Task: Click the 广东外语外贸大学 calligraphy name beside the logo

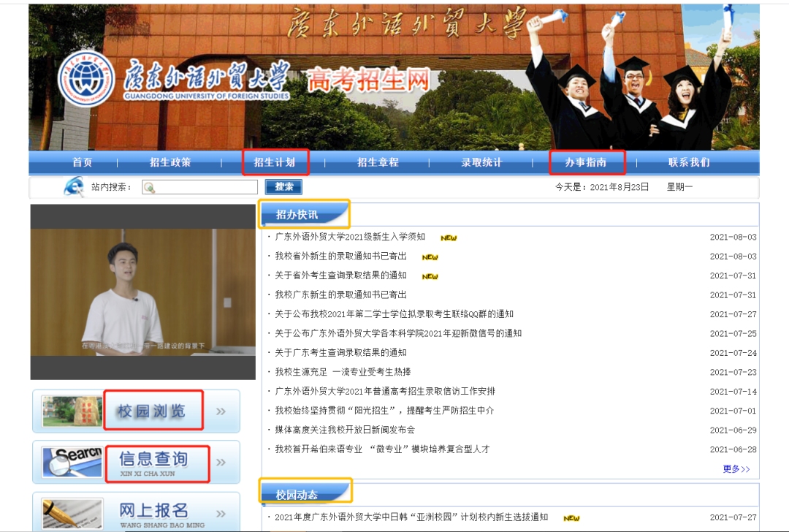Action: 207,75
